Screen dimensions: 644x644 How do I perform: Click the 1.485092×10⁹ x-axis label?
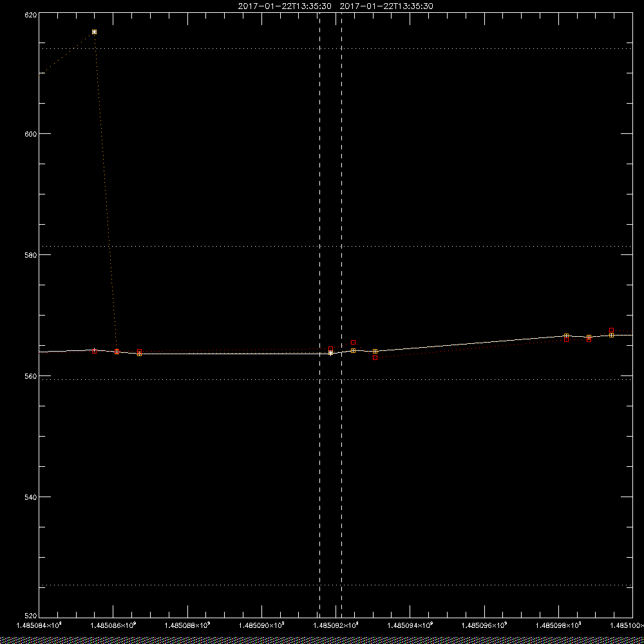(x=336, y=625)
